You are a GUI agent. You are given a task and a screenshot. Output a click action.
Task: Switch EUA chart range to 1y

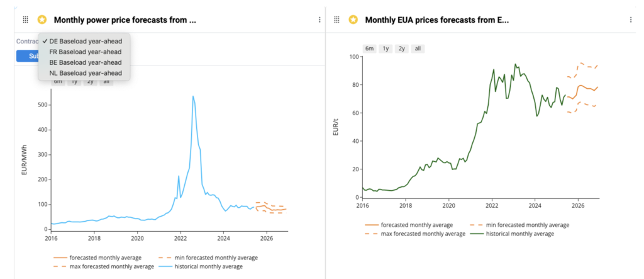[386, 48]
